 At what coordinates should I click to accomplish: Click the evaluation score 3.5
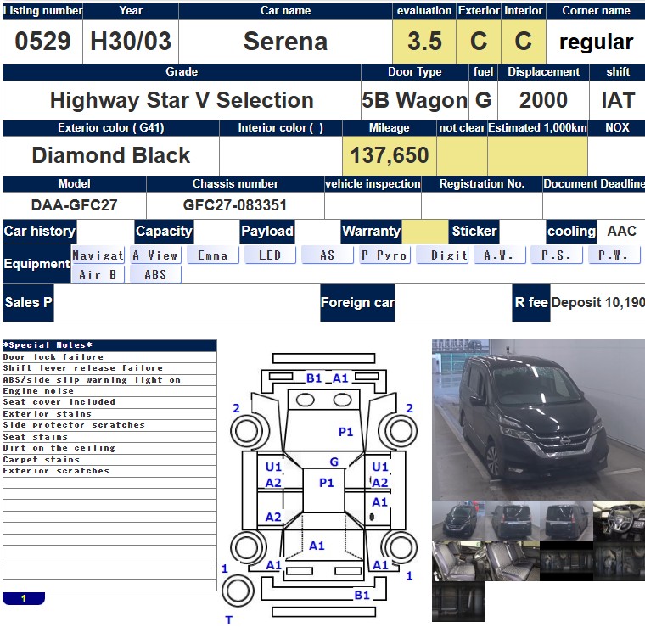[x=424, y=41]
